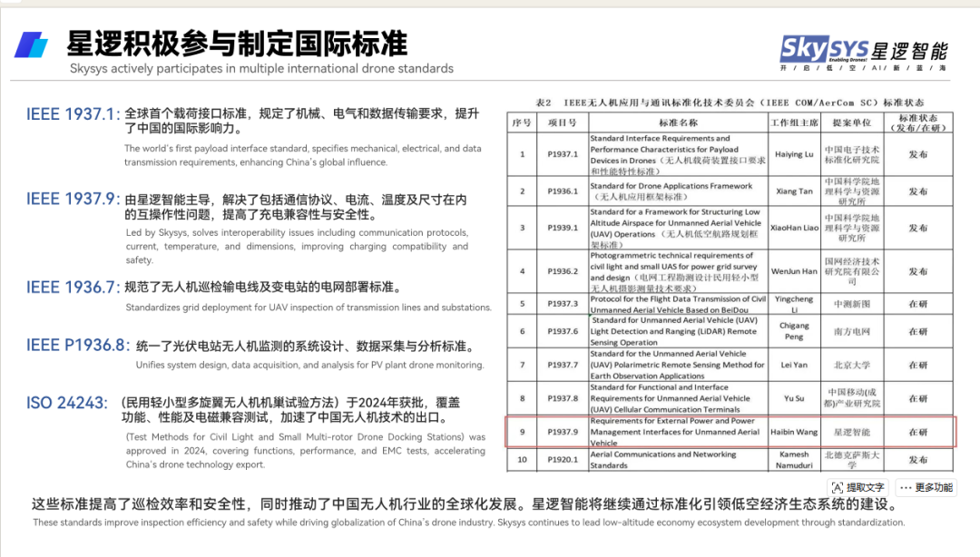Screen dimensions: 980x557
Task: Click the project number cell 'P1937.8'
Action: pos(563,398)
